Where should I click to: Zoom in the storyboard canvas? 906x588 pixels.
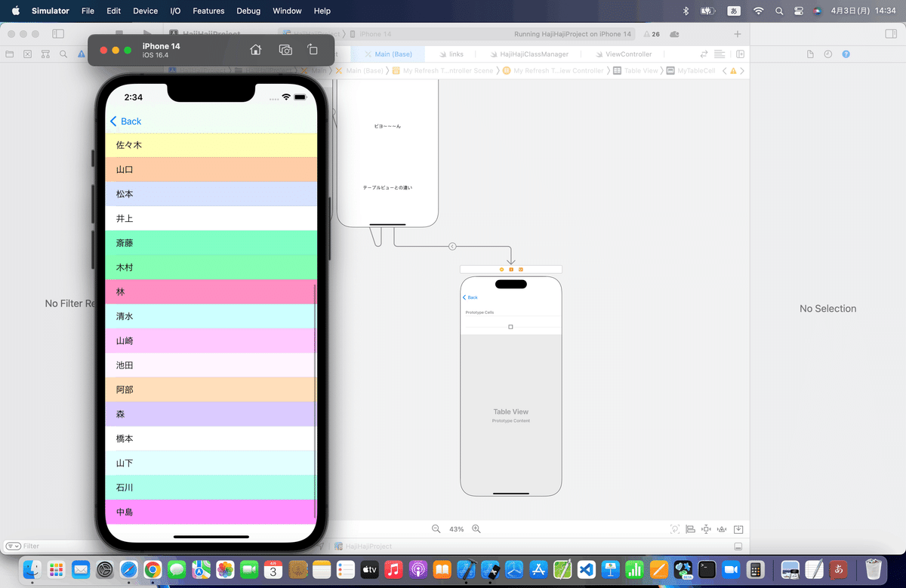pos(476,529)
